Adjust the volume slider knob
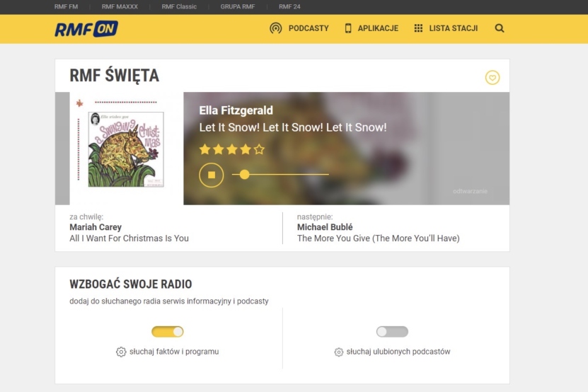The image size is (588, 392). 244,175
